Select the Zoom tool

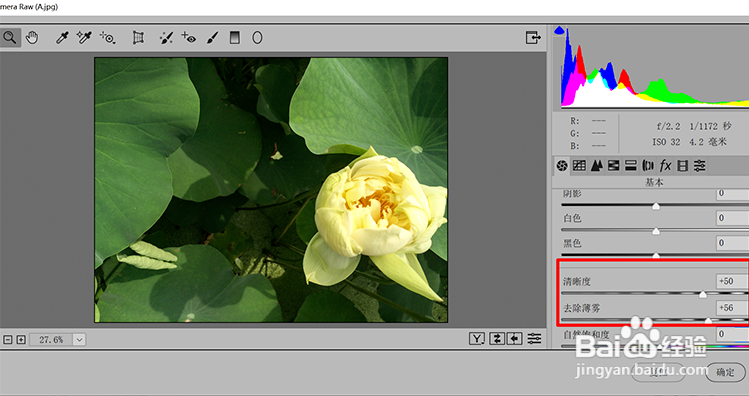(10, 37)
